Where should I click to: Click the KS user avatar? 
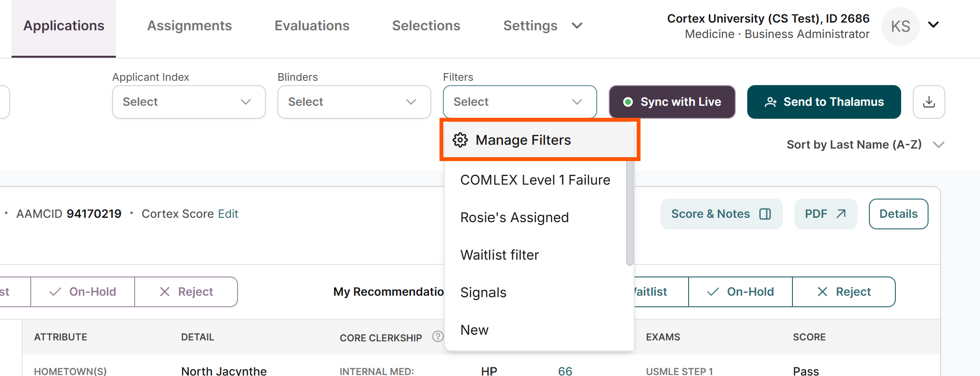(900, 26)
